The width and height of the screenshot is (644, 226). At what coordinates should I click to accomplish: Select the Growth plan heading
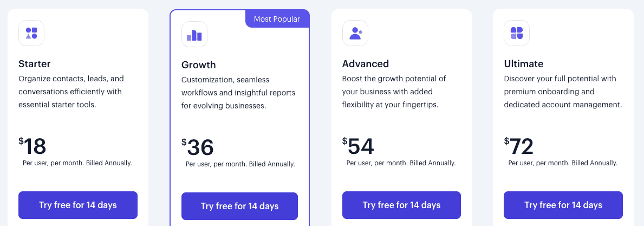click(x=198, y=65)
